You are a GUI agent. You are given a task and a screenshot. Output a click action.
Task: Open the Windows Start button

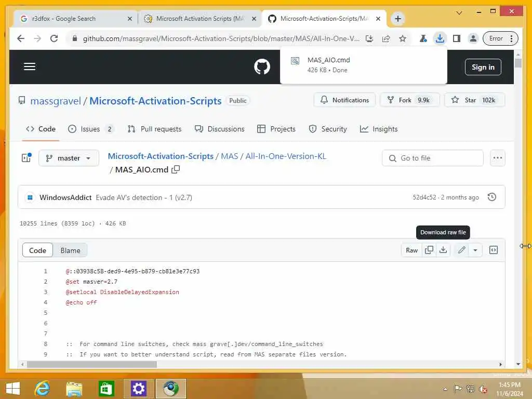click(x=13, y=389)
